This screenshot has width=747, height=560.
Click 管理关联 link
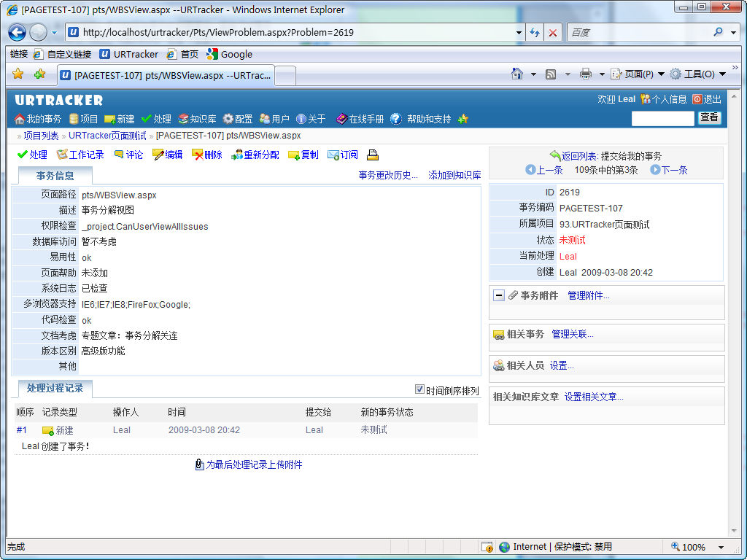point(572,334)
